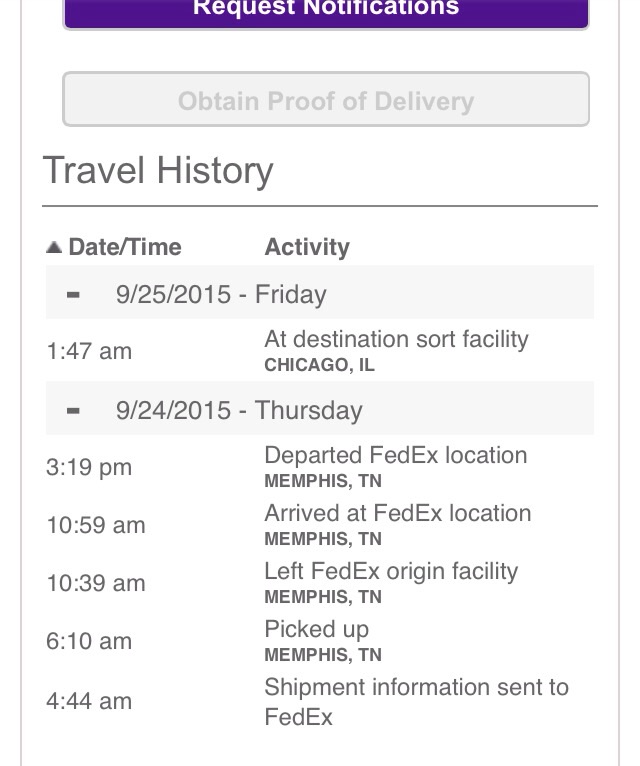Toggle the Date/Time sort arrow icon
The width and height of the screenshot is (640, 766).
pyautogui.click(x=54, y=247)
